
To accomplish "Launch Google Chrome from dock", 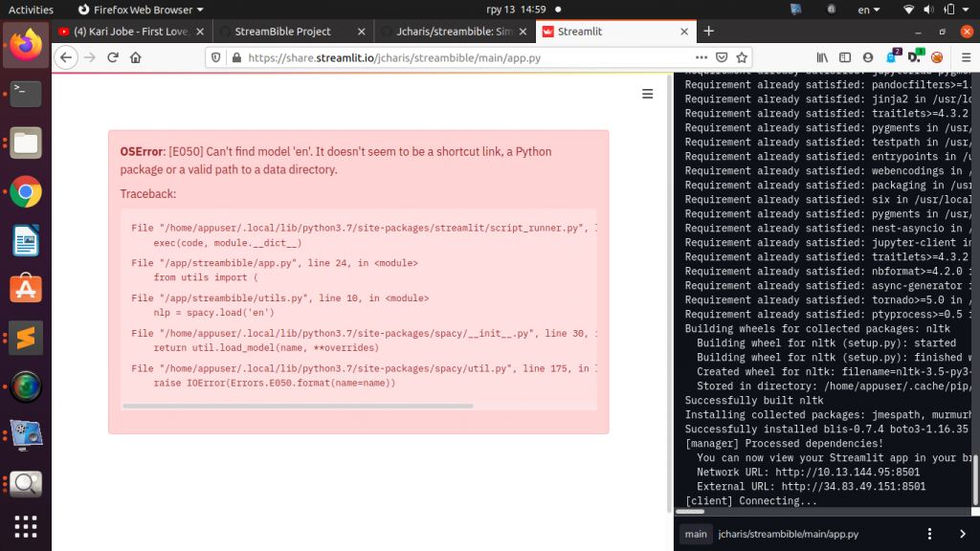I will pyautogui.click(x=26, y=191).
